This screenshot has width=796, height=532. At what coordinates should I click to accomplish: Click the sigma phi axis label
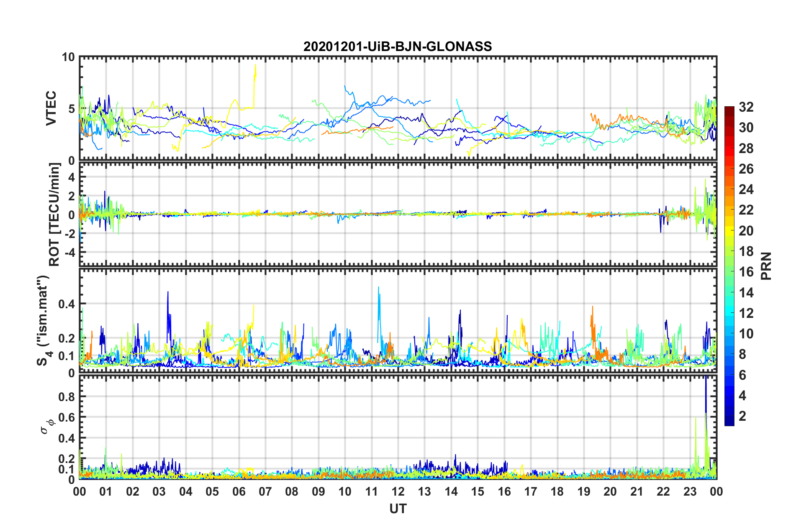coord(47,426)
